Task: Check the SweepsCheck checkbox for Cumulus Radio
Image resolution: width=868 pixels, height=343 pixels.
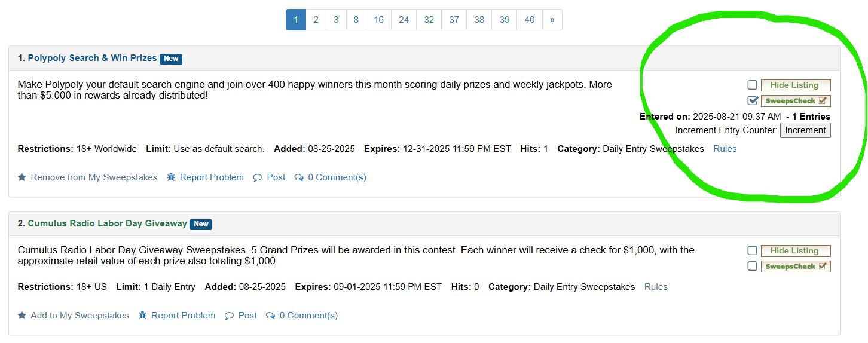Action: coord(752,266)
